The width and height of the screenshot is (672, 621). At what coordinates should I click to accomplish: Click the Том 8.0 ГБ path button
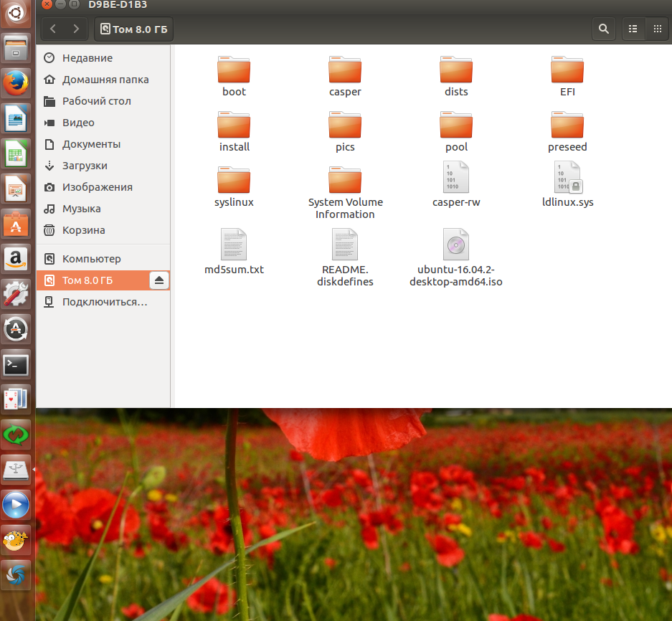(x=135, y=29)
